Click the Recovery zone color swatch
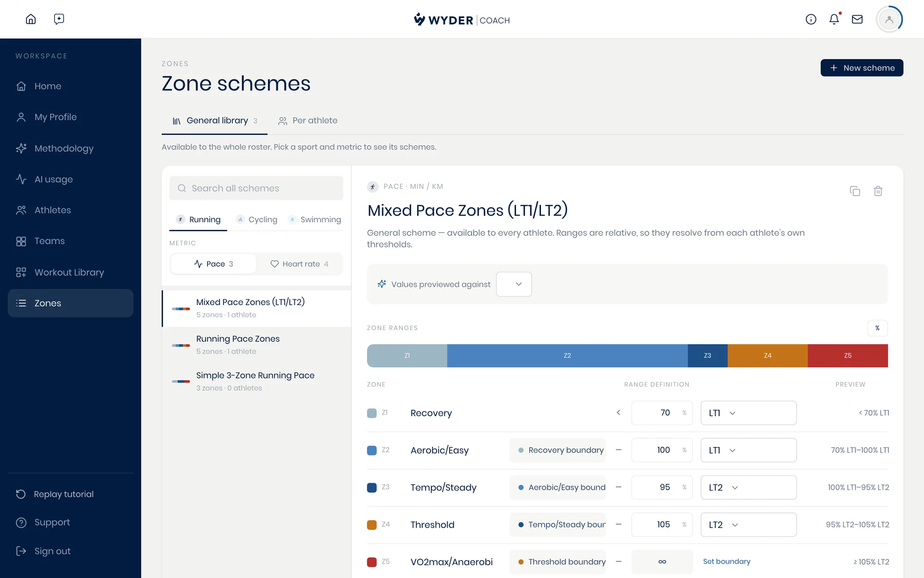 (372, 413)
